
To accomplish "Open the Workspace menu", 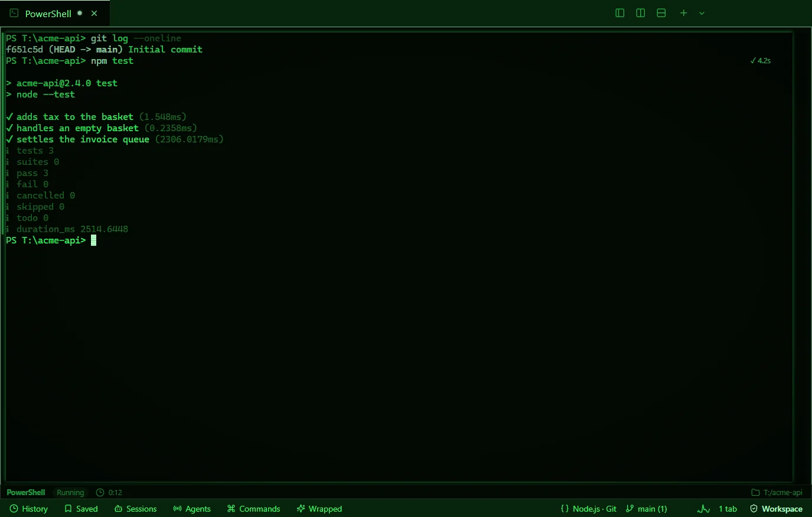I will point(776,509).
